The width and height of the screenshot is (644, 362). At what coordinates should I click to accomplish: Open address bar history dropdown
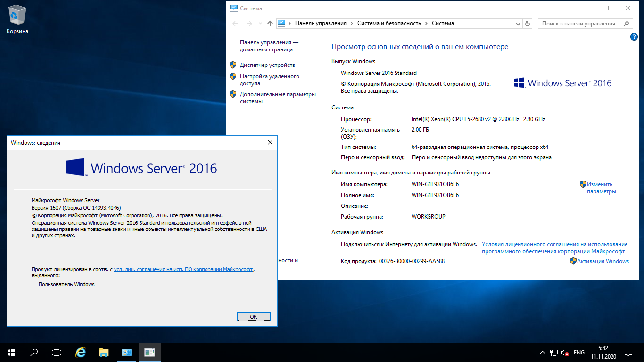tap(518, 23)
